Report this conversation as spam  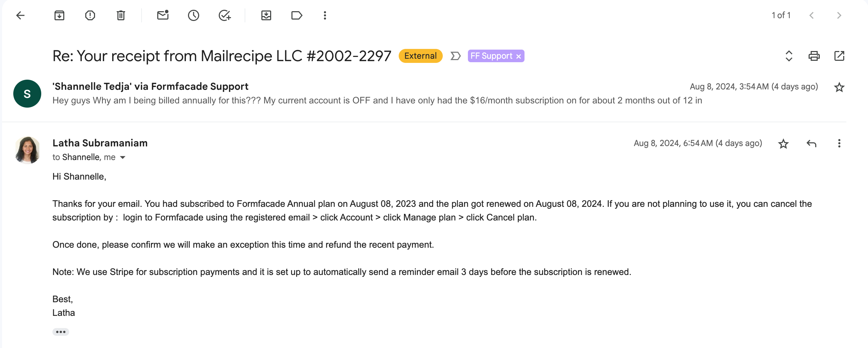click(90, 15)
